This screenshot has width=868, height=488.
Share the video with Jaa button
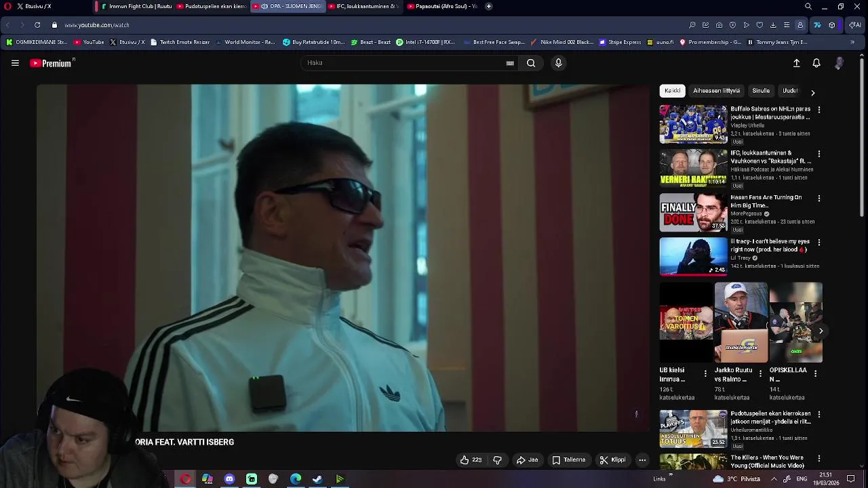[527, 460]
